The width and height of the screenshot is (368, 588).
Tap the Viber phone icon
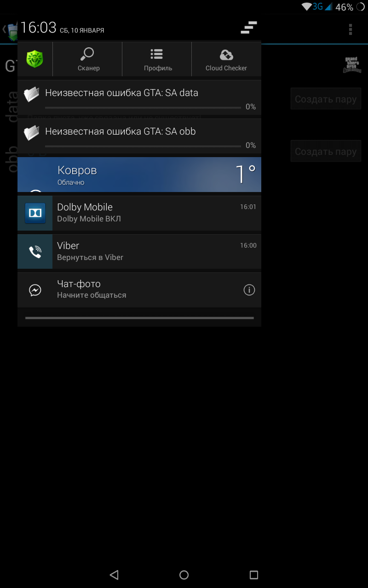pyautogui.click(x=35, y=252)
